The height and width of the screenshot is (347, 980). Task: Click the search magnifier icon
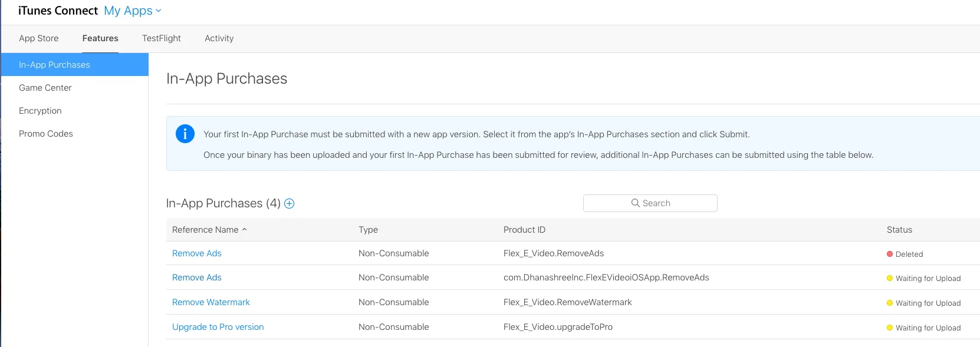point(636,203)
